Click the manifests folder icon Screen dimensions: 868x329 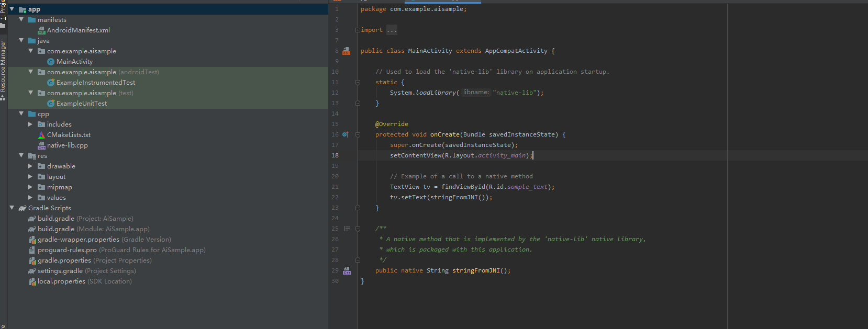coord(32,20)
